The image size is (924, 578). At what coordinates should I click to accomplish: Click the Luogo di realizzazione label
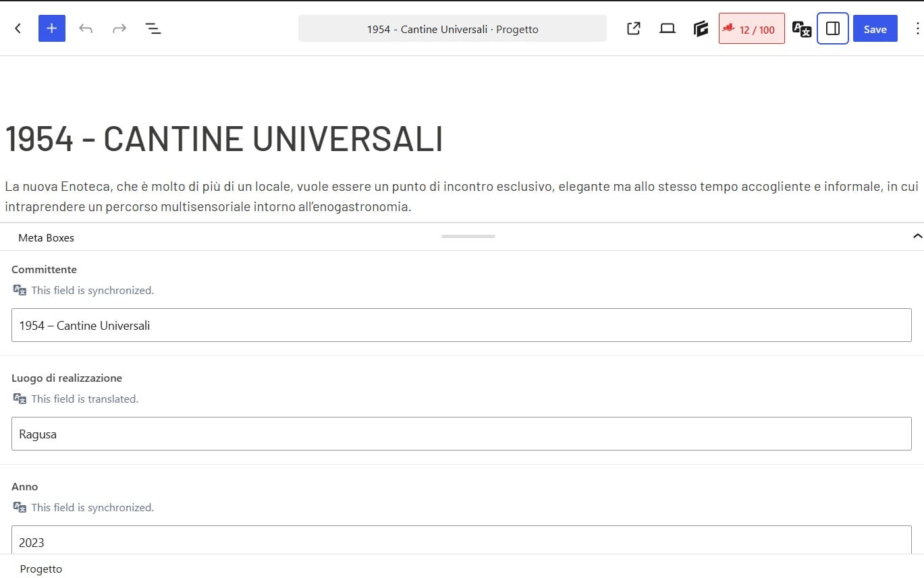(x=67, y=378)
